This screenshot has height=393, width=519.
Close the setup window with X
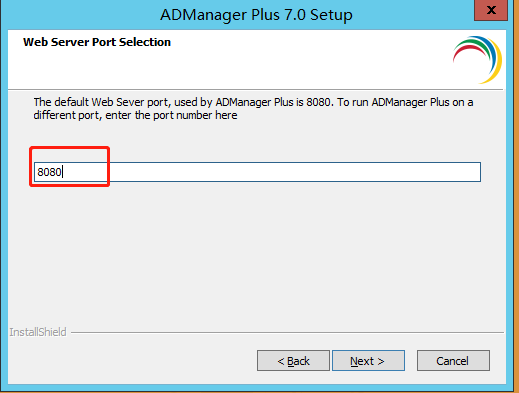(x=491, y=10)
